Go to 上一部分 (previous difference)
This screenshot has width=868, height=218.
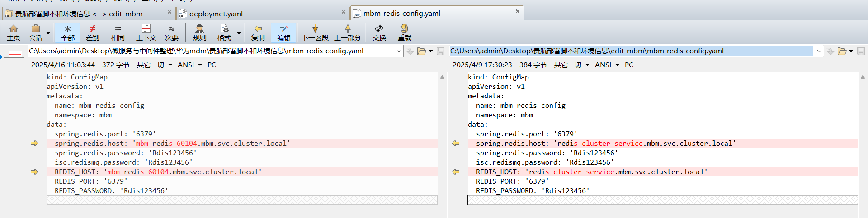pyautogui.click(x=347, y=32)
